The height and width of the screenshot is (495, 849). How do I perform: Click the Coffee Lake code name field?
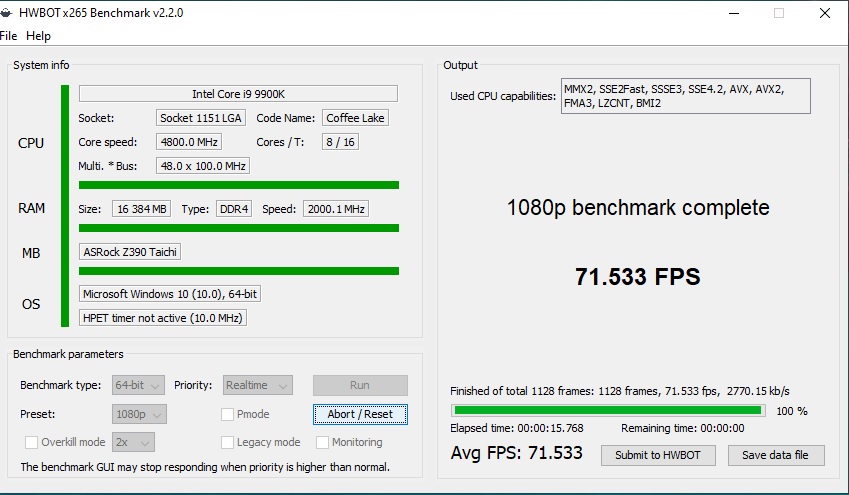[x=355, y=118]
